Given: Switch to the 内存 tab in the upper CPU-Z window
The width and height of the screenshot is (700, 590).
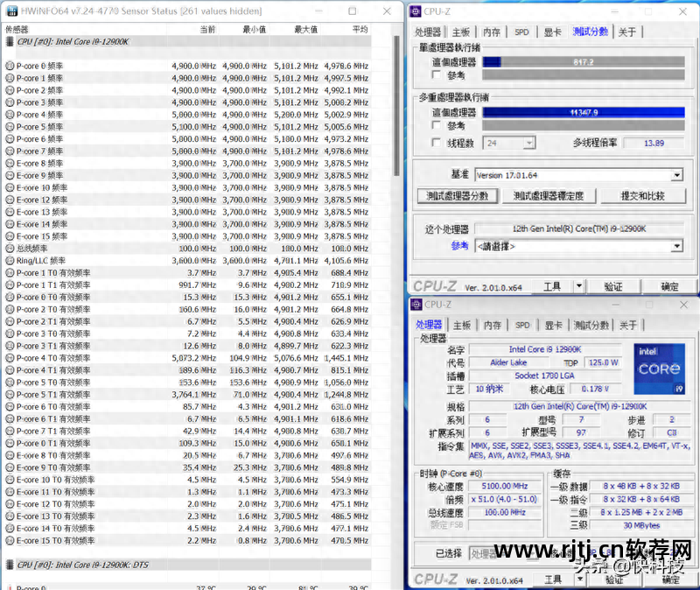Looking at the screenshot, I should point(492,32).
